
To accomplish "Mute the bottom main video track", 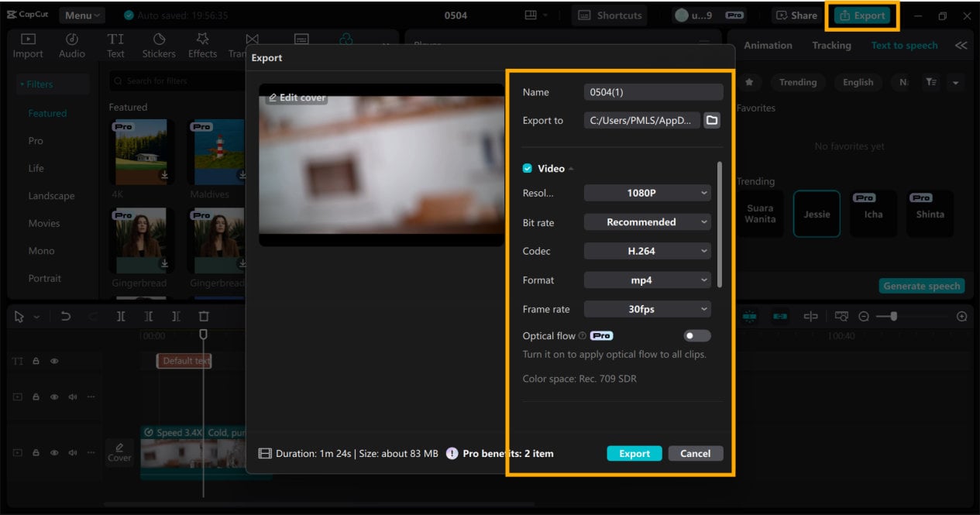I will (73, 451).
